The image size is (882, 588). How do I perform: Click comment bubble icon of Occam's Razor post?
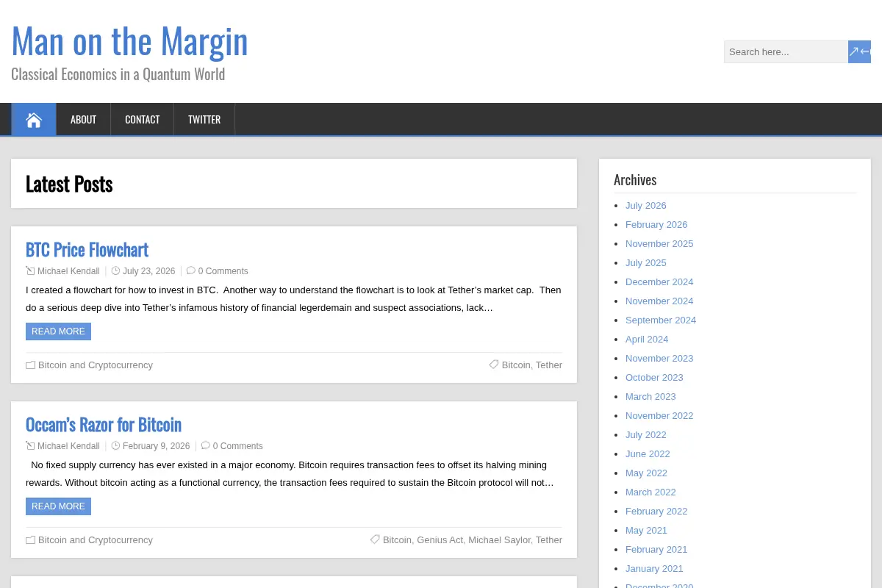click(x=206, y=445)
